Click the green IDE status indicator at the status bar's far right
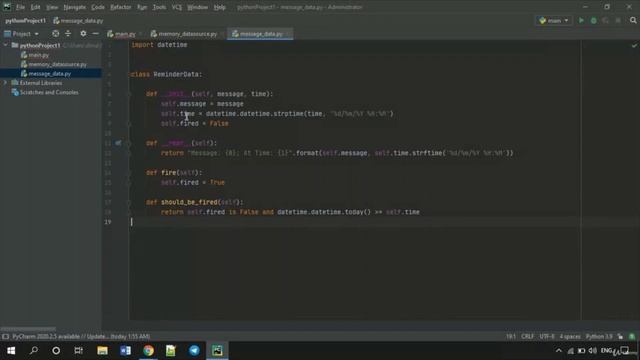The image size is (640, 360). pyautogui.click(x=632, y=337)
